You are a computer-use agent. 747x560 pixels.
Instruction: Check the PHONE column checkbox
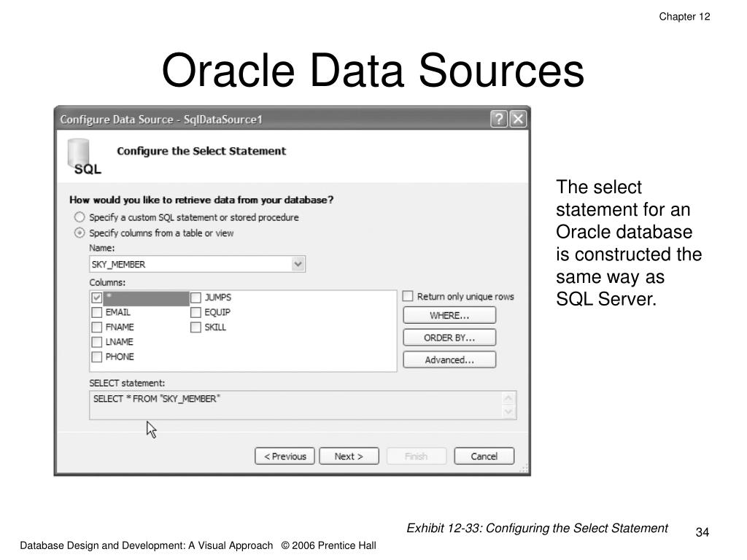pyautogui.click(x=97, y=357)
